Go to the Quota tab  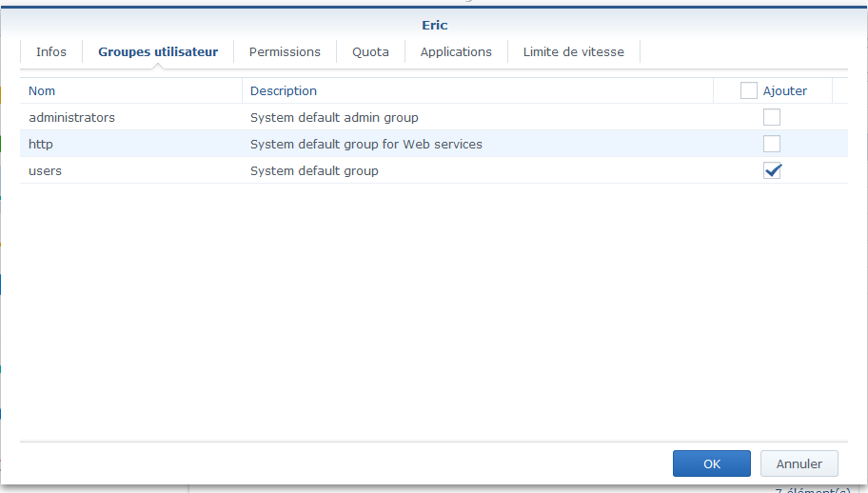[370, 51]
